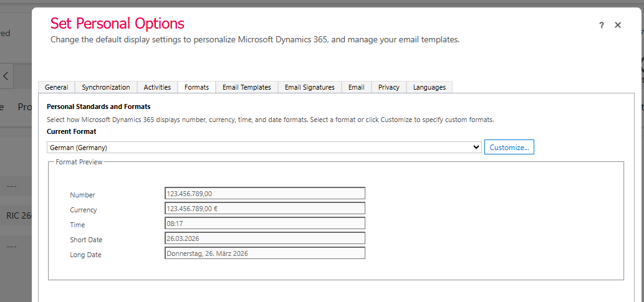This screenshot has height=302, width=644.
Task: Click the Current Format label
Action: click(72, 132)
